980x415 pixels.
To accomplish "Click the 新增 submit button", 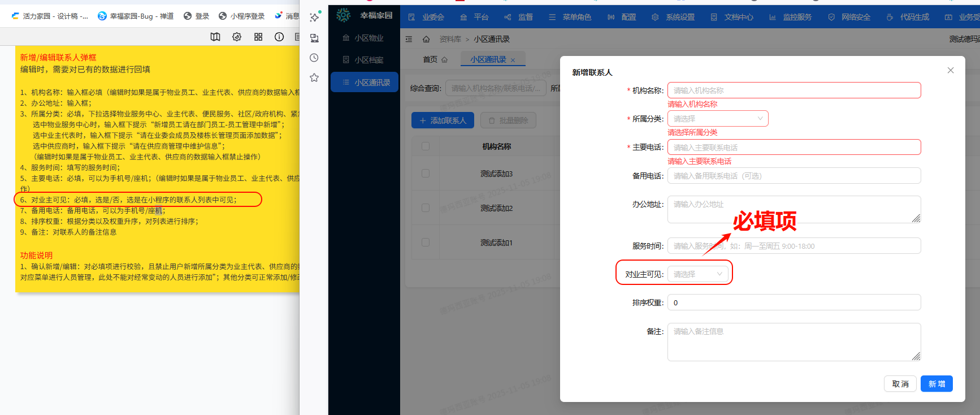I will coord(936,384).
